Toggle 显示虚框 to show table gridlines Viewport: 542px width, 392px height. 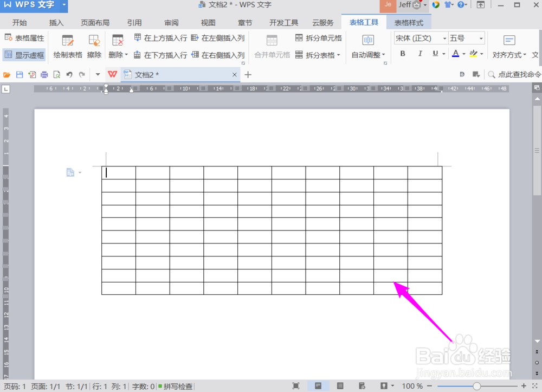pyautogui.click(x=24, y=54)
